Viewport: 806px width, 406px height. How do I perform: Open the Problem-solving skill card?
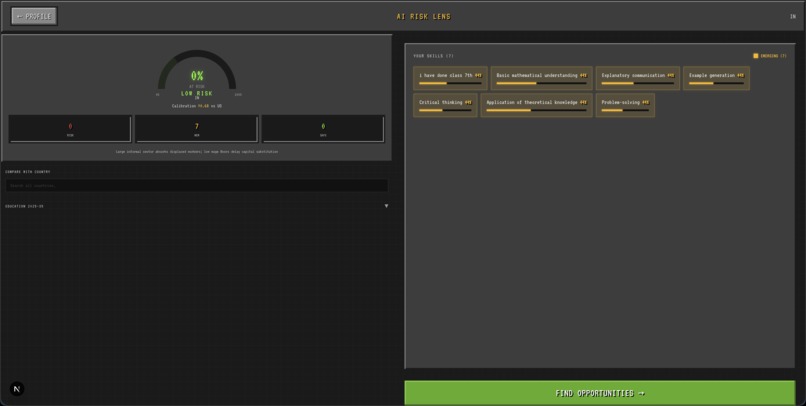[625, 105]
